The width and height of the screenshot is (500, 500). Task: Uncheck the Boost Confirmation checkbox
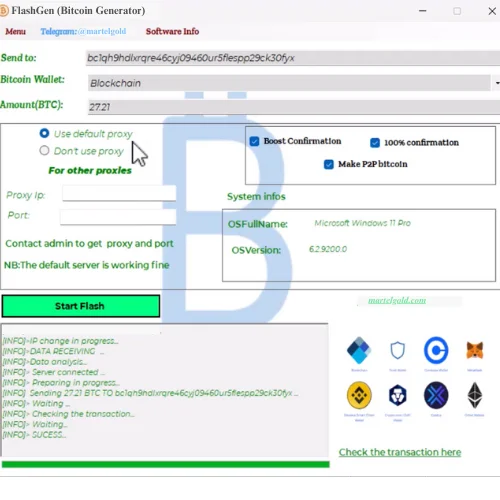pos(254,141)
